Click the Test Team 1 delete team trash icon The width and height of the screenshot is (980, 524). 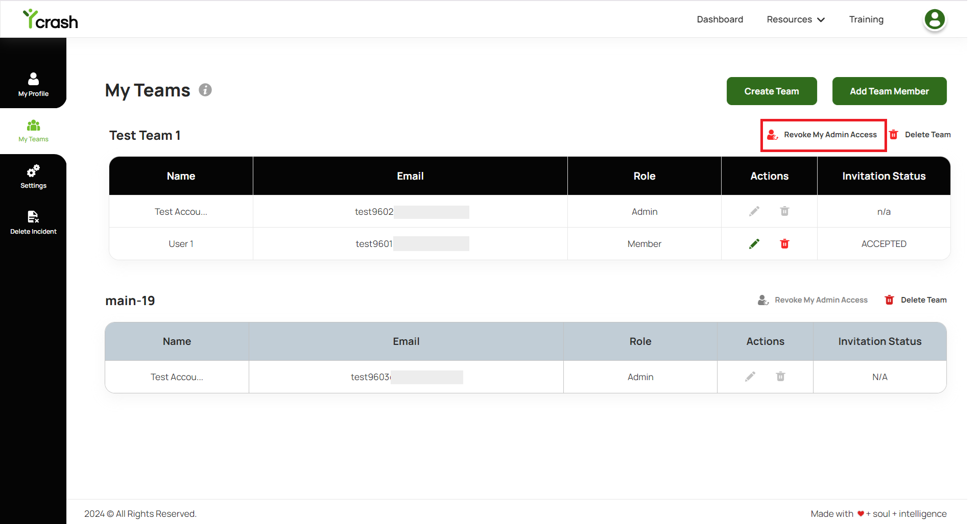click(894, 135)
